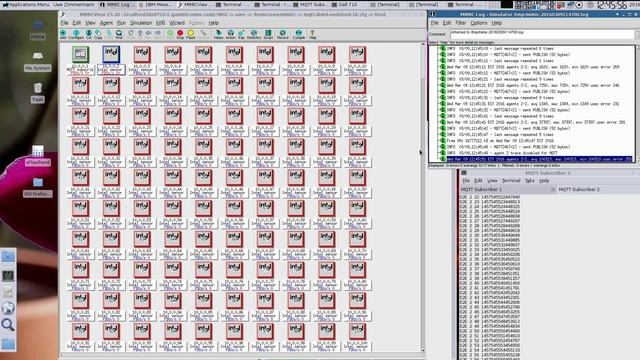Image resolution: width=640 pixels, height=360 pixels.
Task: Open the File System desktop icon
Action: 38,60
